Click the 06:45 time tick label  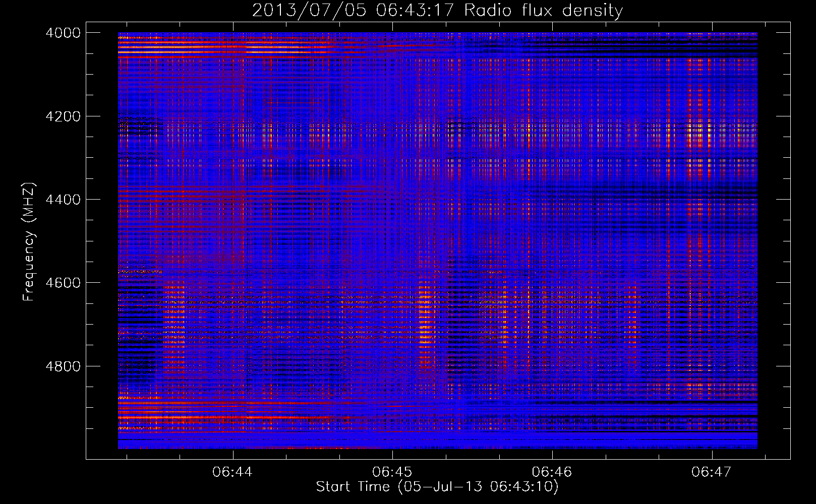tap(392, 472)
